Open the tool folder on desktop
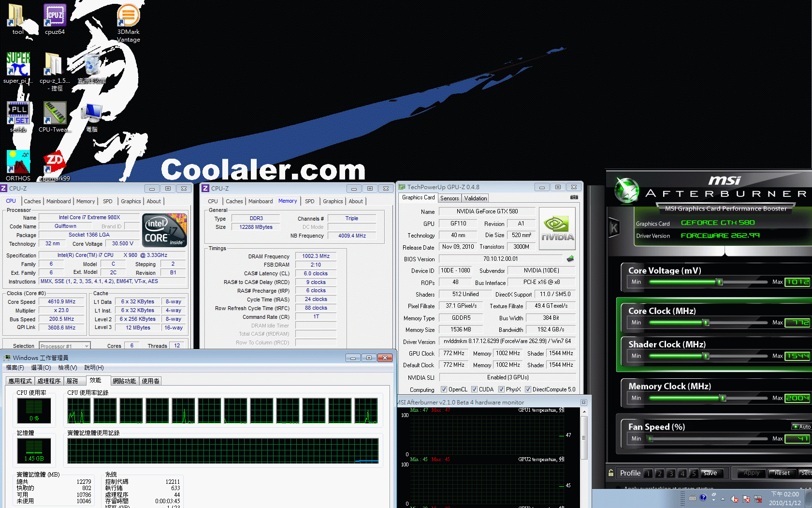Viewport: 812px width, 508px height. [17, 19]
